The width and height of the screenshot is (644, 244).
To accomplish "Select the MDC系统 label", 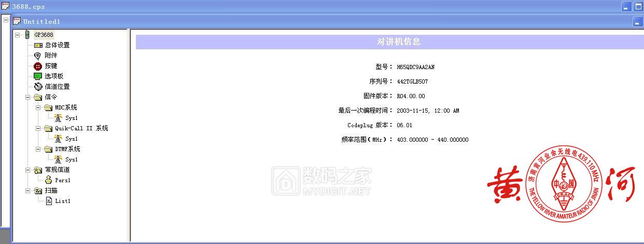I will pyautogui.click(x=66, y=107).
